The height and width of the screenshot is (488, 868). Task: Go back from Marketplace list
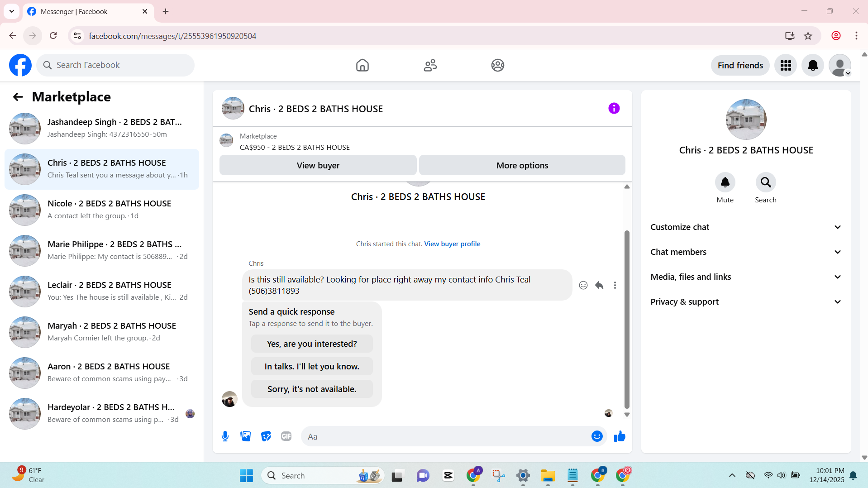click(x=18, y=97)
